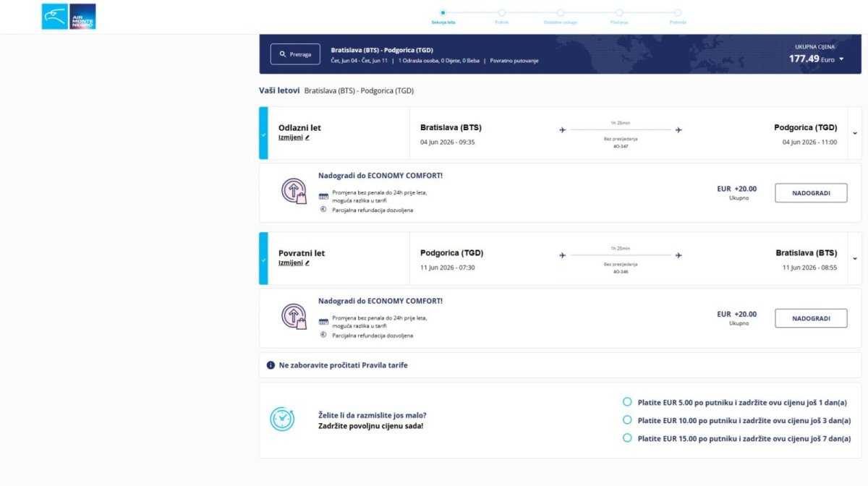Click the upgrade arrow icon for return flight
Viewport: 868px width, 486px height.
click(x=294, y=316)
